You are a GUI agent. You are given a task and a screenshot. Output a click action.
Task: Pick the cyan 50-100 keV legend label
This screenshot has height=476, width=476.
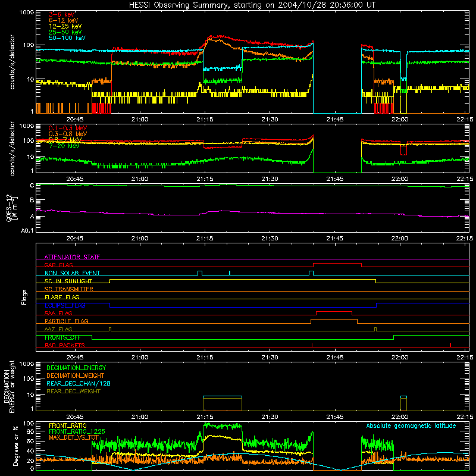67,38
